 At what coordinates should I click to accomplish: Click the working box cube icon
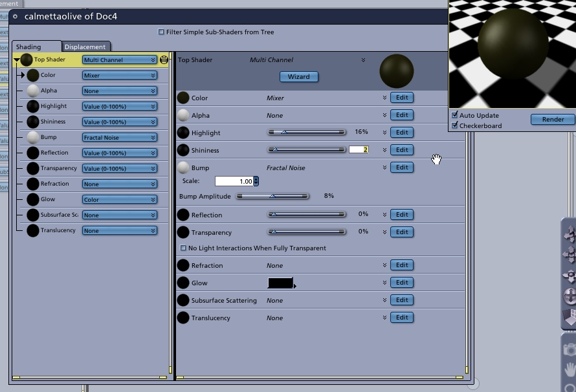click(x=570, y=318)
